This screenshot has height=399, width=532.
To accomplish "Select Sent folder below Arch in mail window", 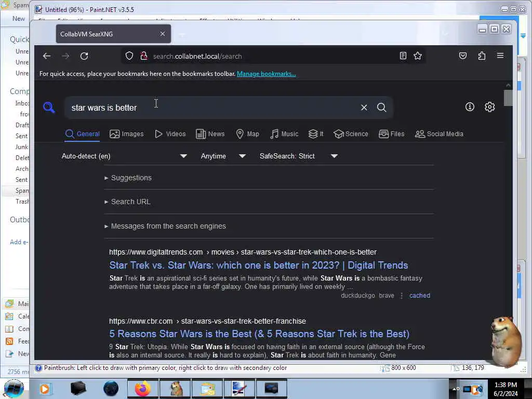I will tap(21, 179).
